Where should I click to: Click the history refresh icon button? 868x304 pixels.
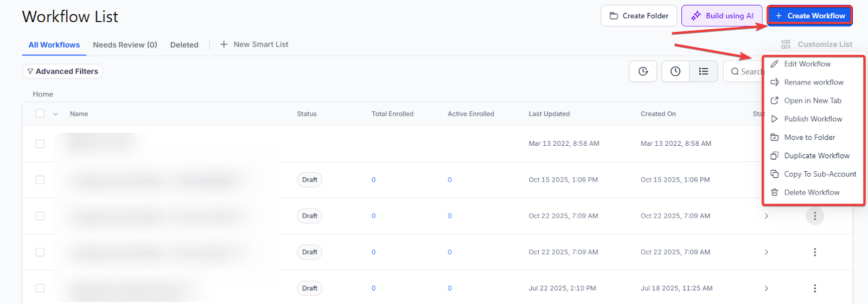[x=643, y=72]
